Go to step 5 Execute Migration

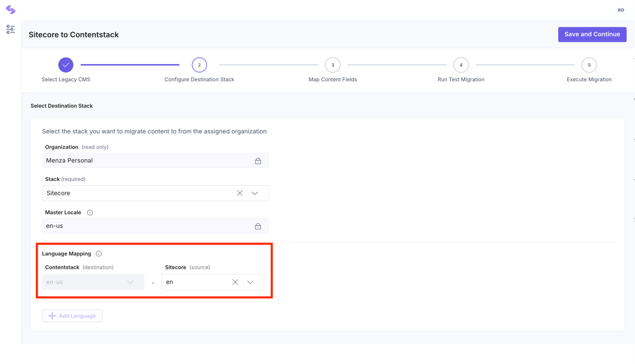[589, 65]
